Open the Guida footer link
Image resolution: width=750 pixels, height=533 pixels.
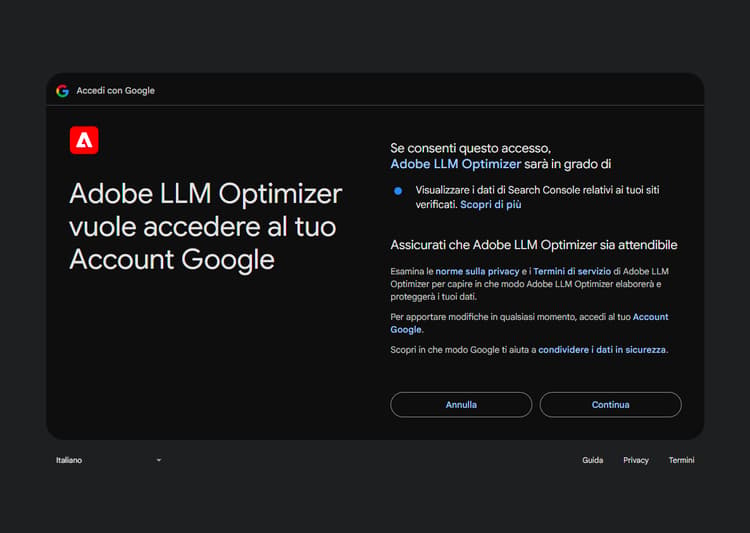[593, 460]
